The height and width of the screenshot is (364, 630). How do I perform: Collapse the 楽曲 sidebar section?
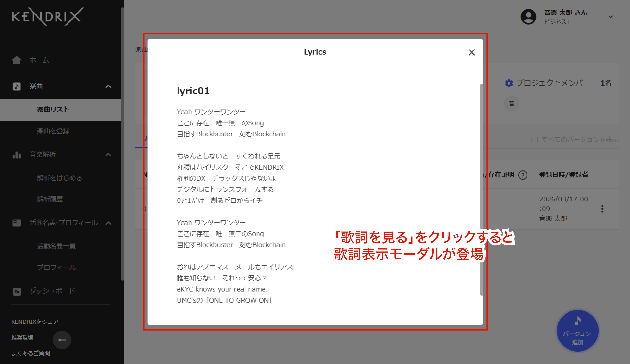point(108,86)
